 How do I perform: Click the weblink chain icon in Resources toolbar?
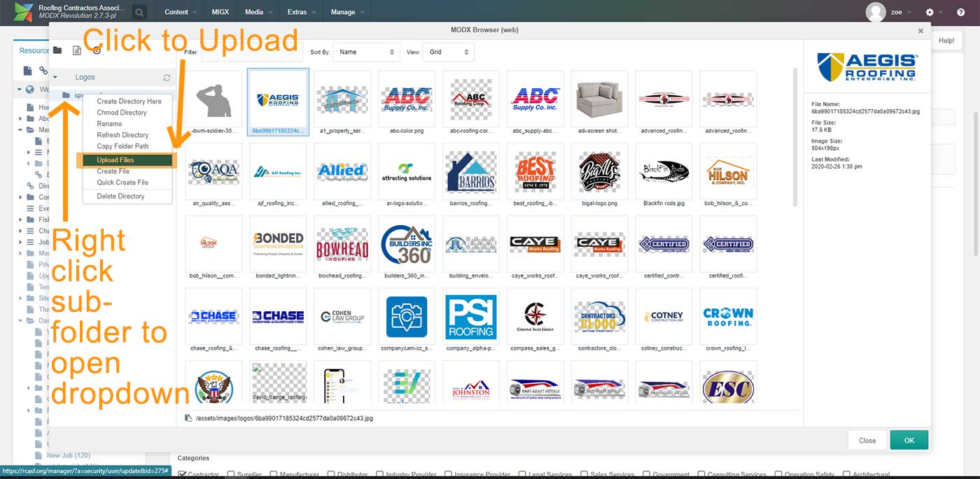[43, 70]
